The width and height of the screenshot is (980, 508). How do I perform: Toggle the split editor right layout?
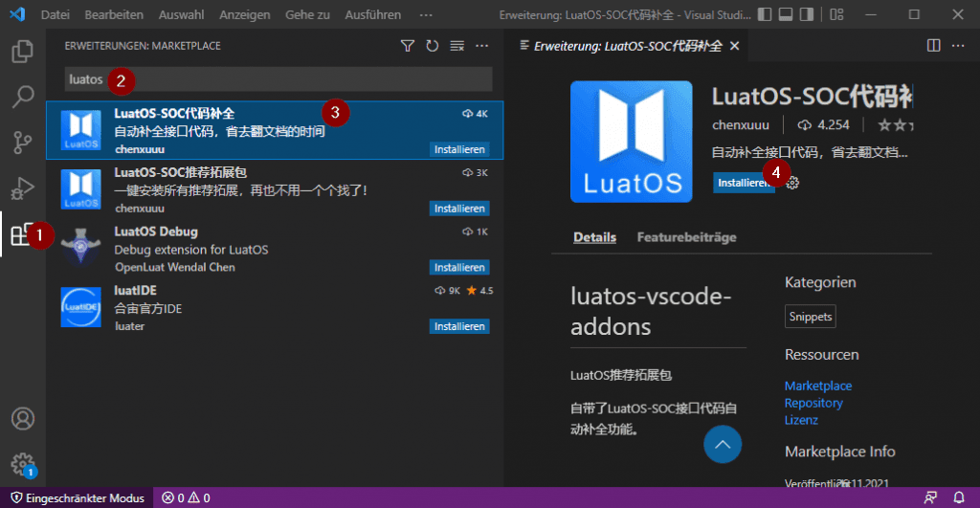click(934, 46)
